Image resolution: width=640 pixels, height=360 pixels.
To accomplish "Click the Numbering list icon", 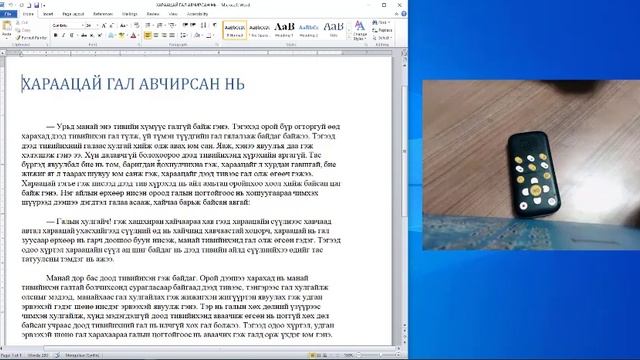I will [x=160, y=25].
